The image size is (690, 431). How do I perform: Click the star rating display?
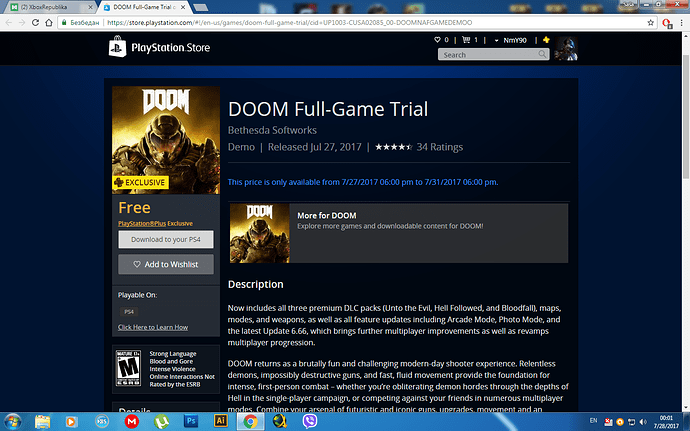[x=393, y=147]
